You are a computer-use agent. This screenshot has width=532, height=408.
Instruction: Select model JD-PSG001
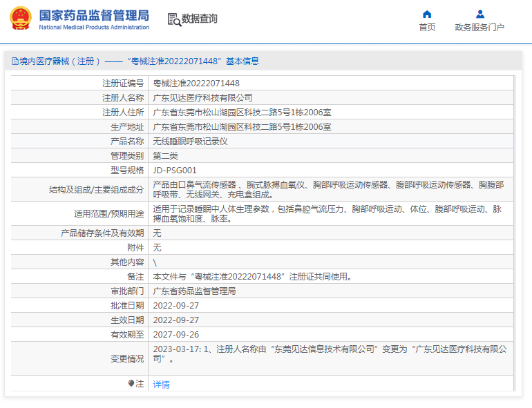pos(175,171)
